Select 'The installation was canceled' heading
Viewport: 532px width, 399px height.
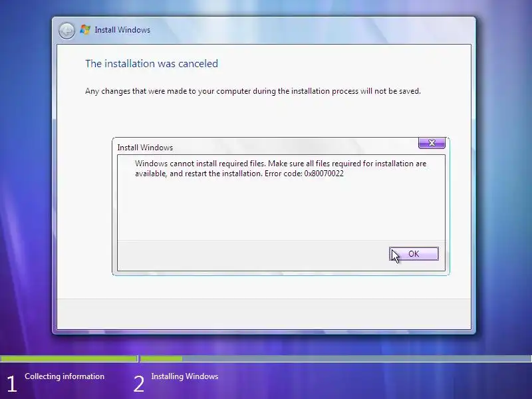point(152,63)
